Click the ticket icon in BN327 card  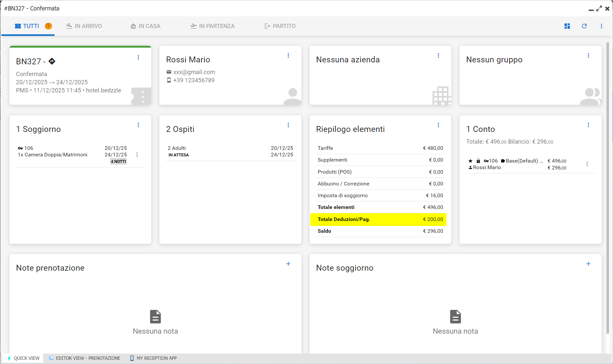141,96
